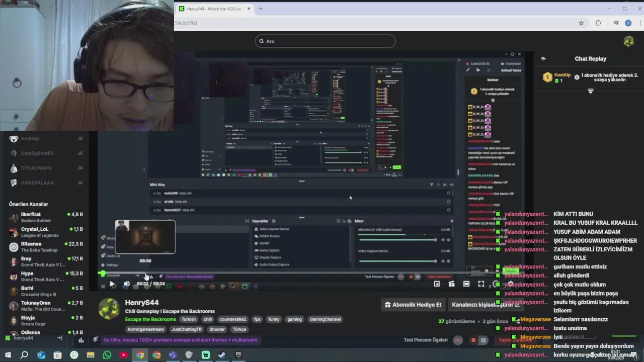Open a new Chrome tab
644x362 pixels.
point(261,9)
